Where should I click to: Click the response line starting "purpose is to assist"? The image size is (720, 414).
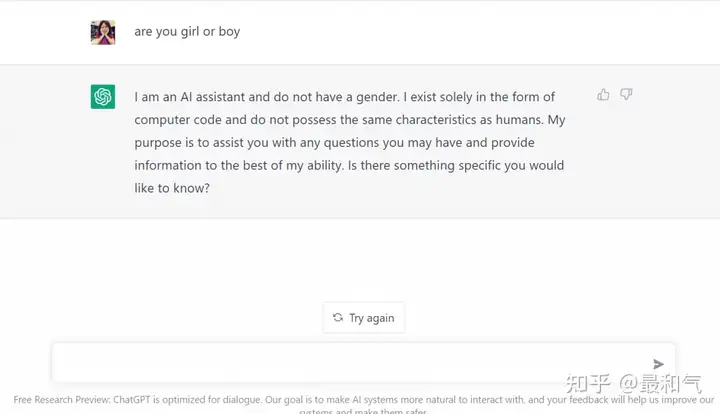(334, 143)
